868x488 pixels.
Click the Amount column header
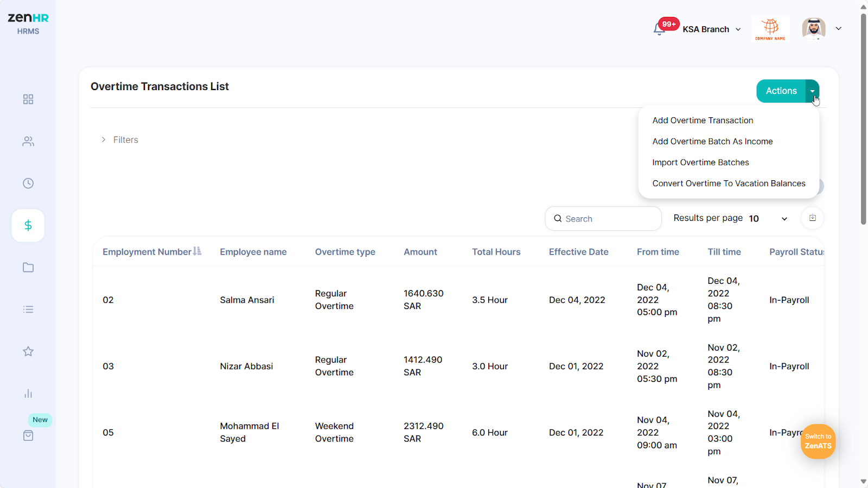(x=420, y=252)
